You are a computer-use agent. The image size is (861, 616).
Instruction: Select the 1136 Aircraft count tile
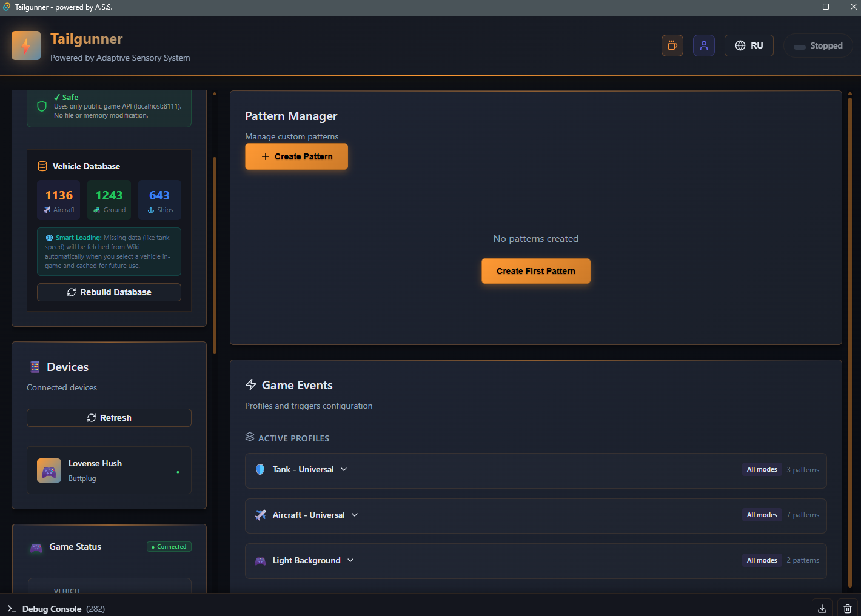[x=59, y=200]
